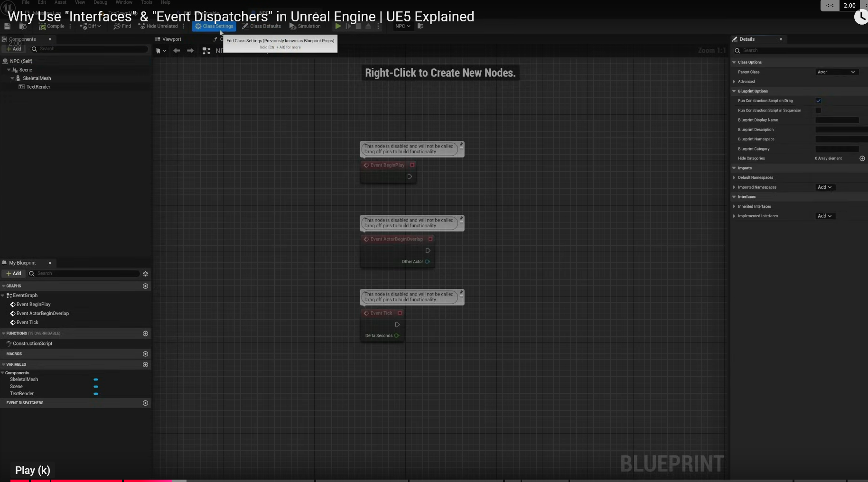This screenshot has width=868, height=482.
Task: Navigate back with graph left arrow
Action: 177,51
